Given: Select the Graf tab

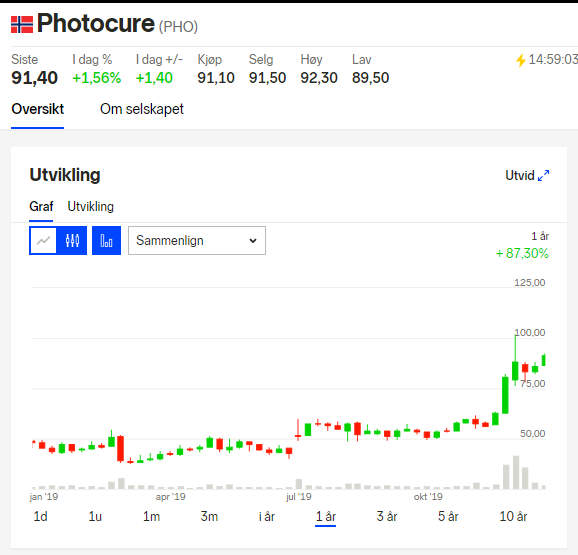Looking at the screenshot, I should coord(41,206).
